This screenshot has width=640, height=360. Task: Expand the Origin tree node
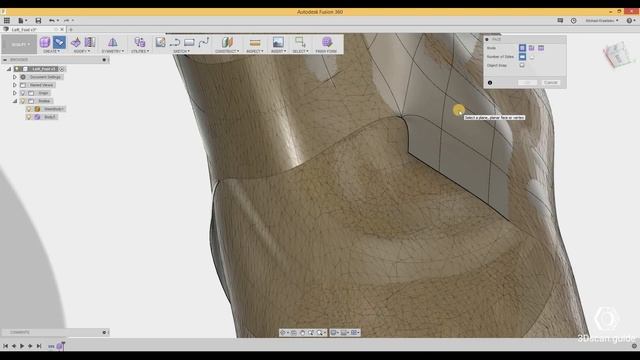coord(15,93)
